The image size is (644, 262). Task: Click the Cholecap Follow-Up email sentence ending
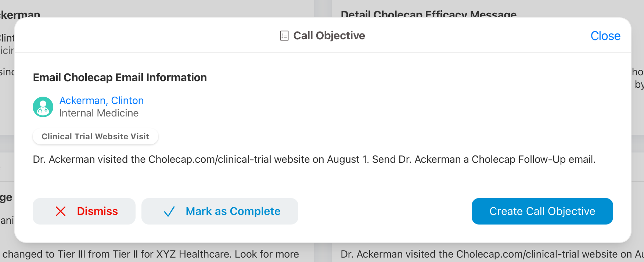pos(533,159)
